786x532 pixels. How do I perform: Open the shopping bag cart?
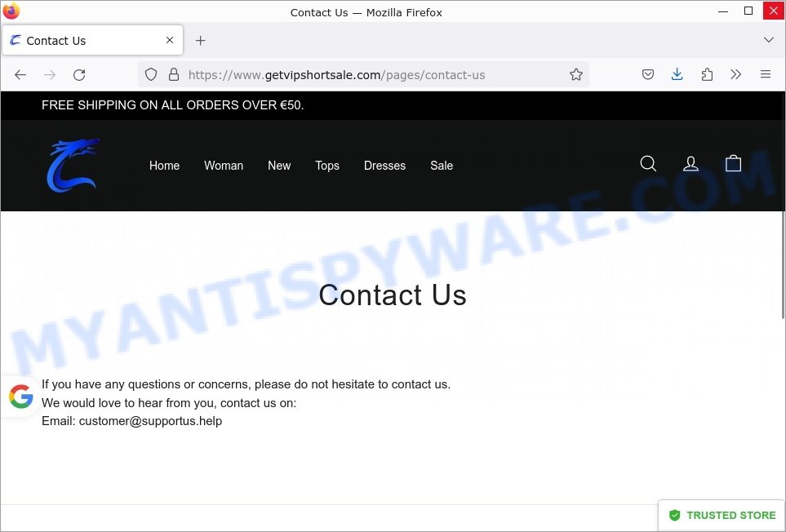(733, 163)
